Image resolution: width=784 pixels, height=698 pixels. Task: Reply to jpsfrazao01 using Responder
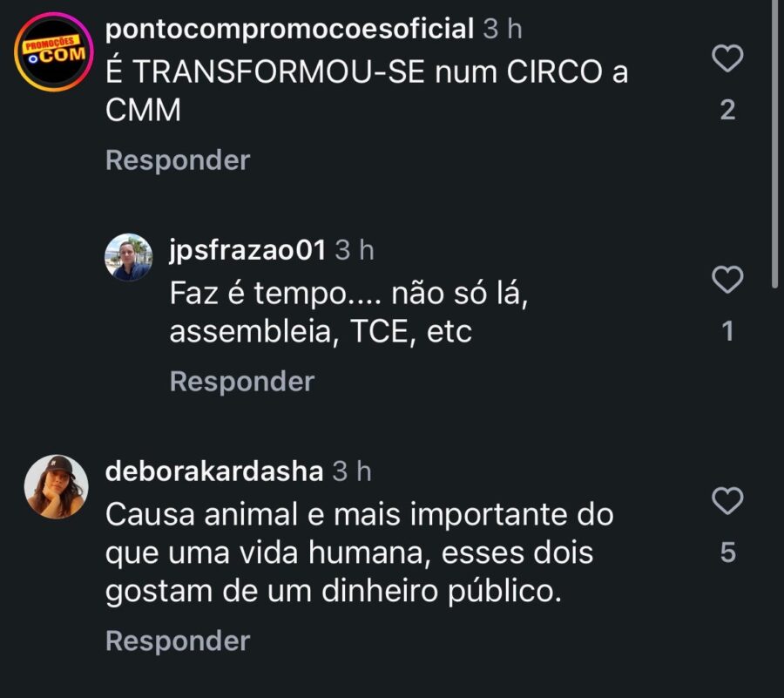[241, 382]
